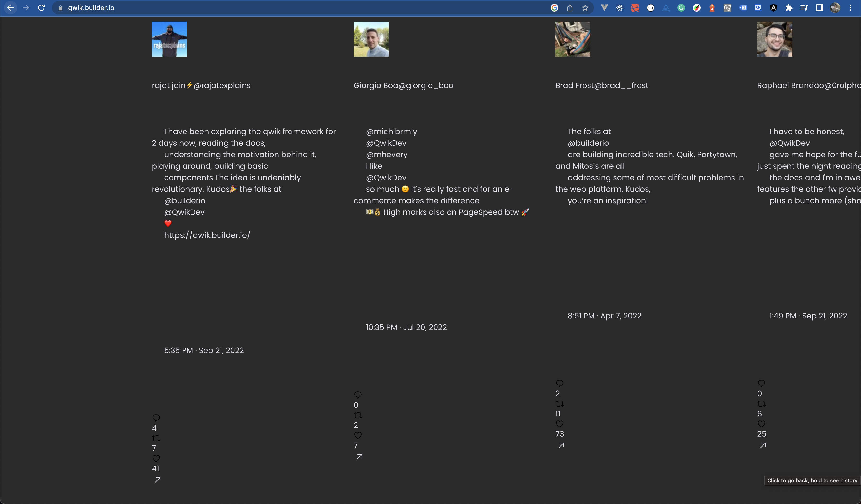Click Brad Frost's profile picture
Viewport: 861px width, 504px height.
click(x=573, y=39)
